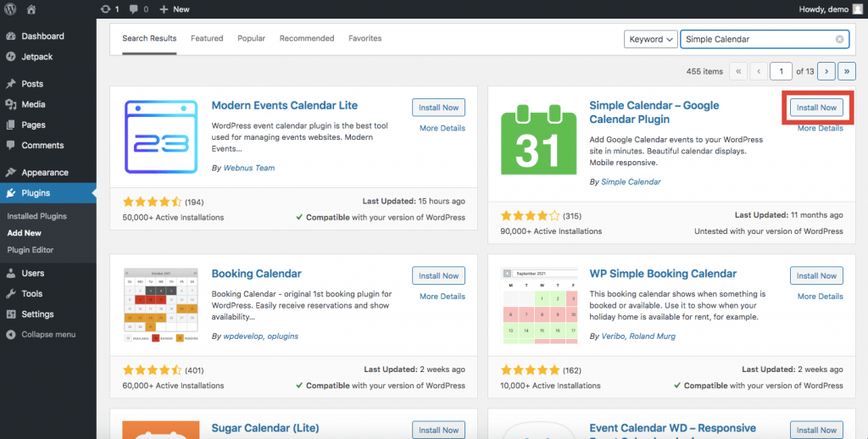Image resolution: width=868 pixels, height=439 pixels.
Task: Open Modern Events Calendar Lite plugin icon
Action: (161, 136)
